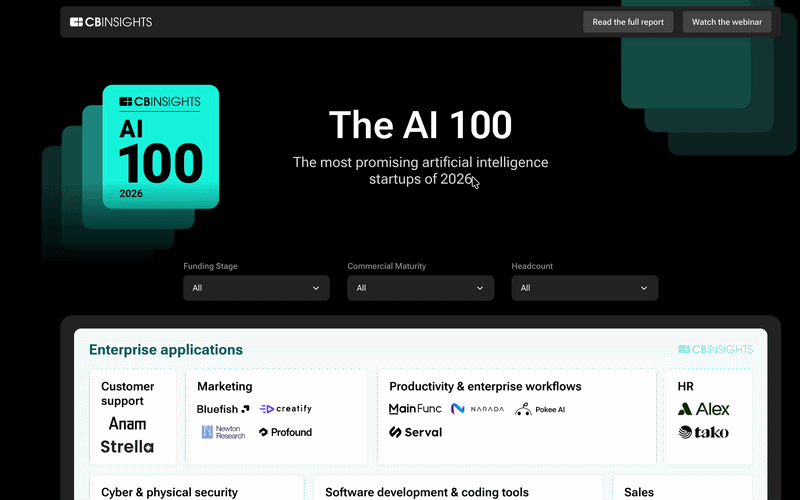Click the tako logo under HR
The width and height of the screenshot is (800, 500).
point(704,433)
